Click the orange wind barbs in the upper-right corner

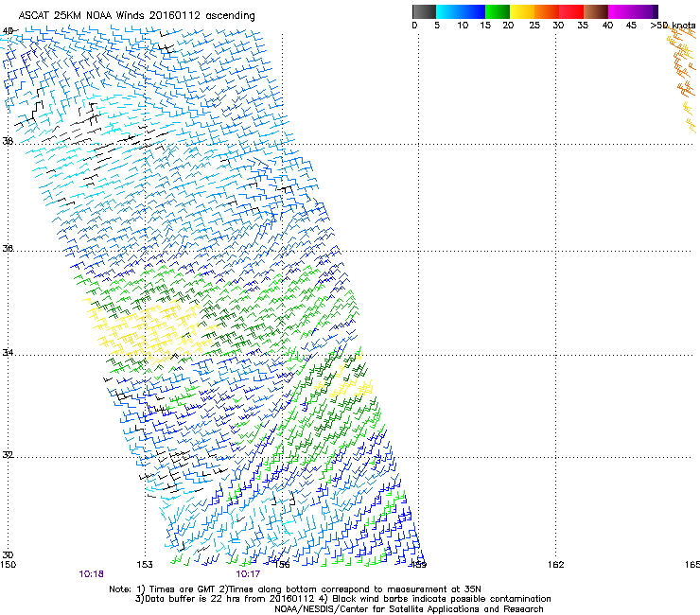pos(682,80)
